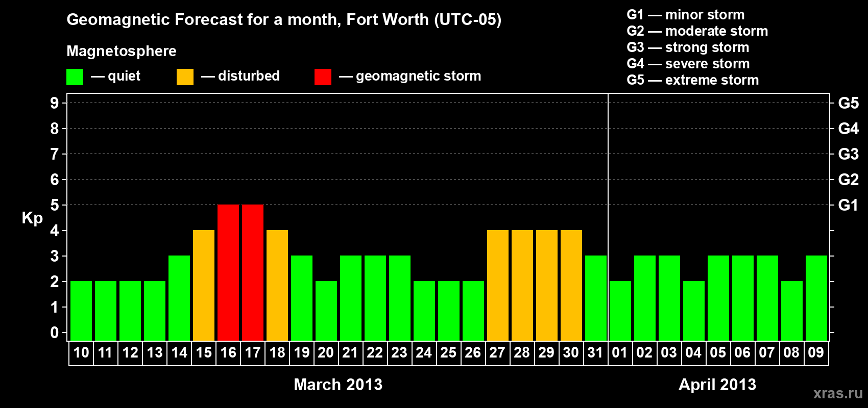Click the 'G3 — strong storm' legend line
Image resolution: width=868 pixels, height=408 pixels.
[x=688, y=47]
